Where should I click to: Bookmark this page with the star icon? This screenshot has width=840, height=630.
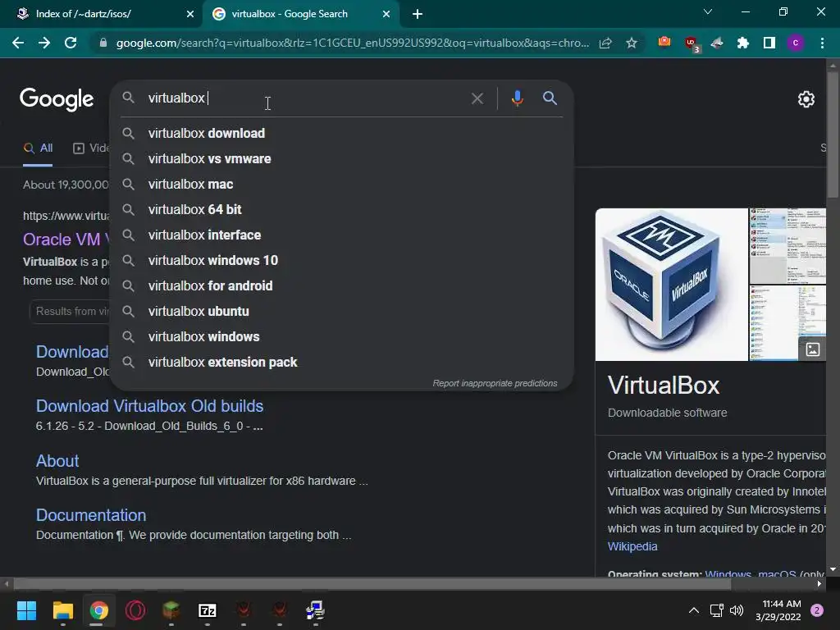632,43
